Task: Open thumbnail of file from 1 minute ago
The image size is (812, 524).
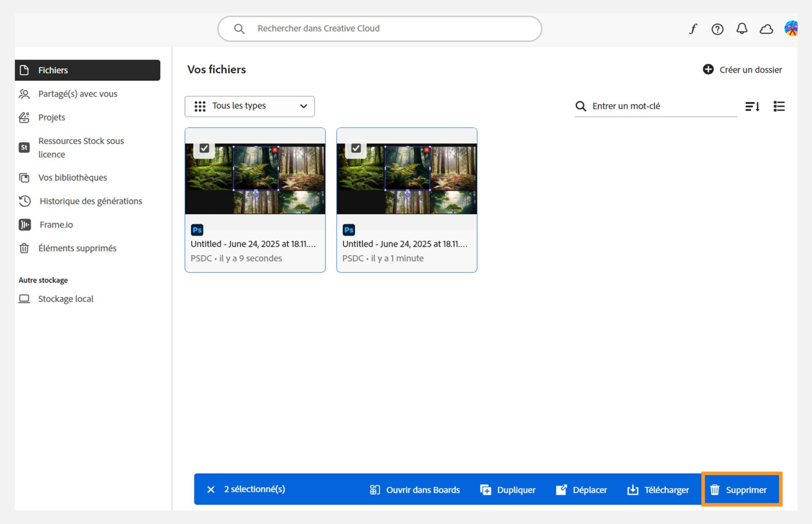Action: coord(407,179)
